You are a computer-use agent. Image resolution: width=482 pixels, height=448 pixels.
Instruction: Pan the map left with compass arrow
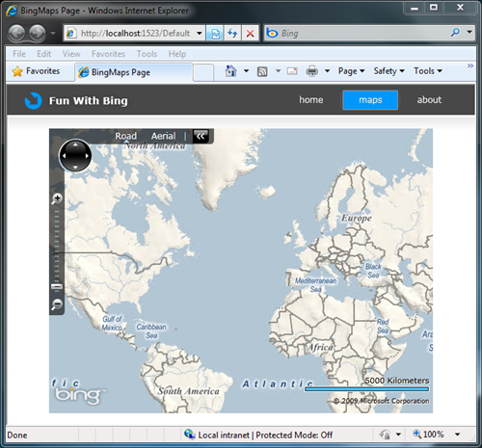click(x=64, y=156)
